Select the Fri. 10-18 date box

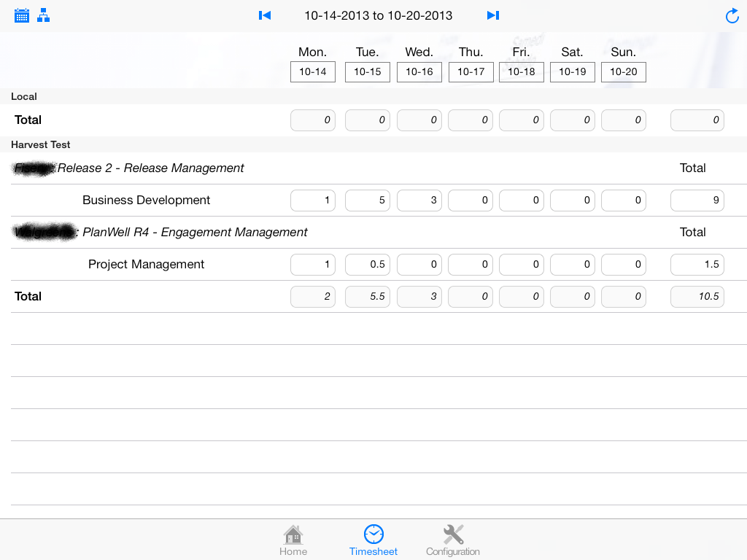pos(522,71)
